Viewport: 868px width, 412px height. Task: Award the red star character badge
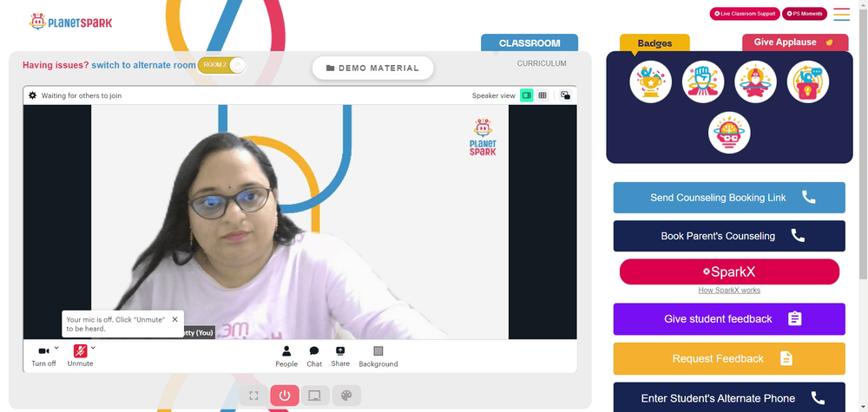756,82
